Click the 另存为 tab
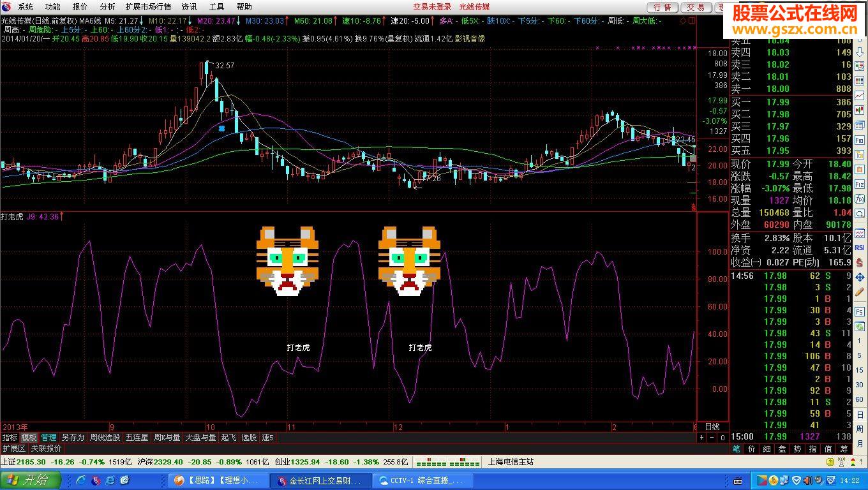The width and height of the screenshot is (868, 490). 73,438
